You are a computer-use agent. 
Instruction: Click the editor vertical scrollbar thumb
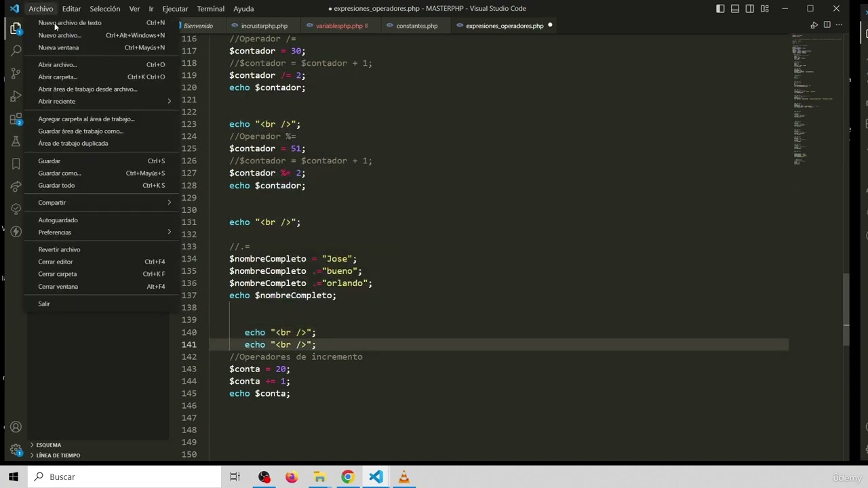point(846,310)
